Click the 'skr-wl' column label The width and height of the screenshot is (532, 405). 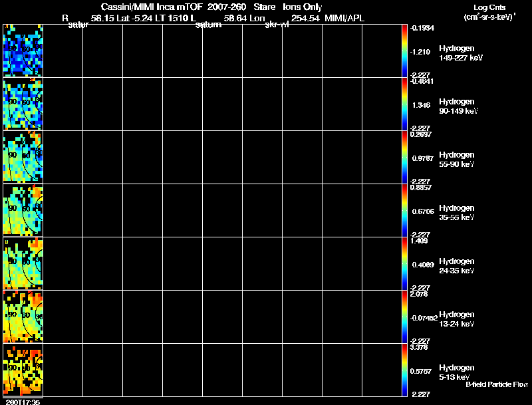click(x=277, y=25)
